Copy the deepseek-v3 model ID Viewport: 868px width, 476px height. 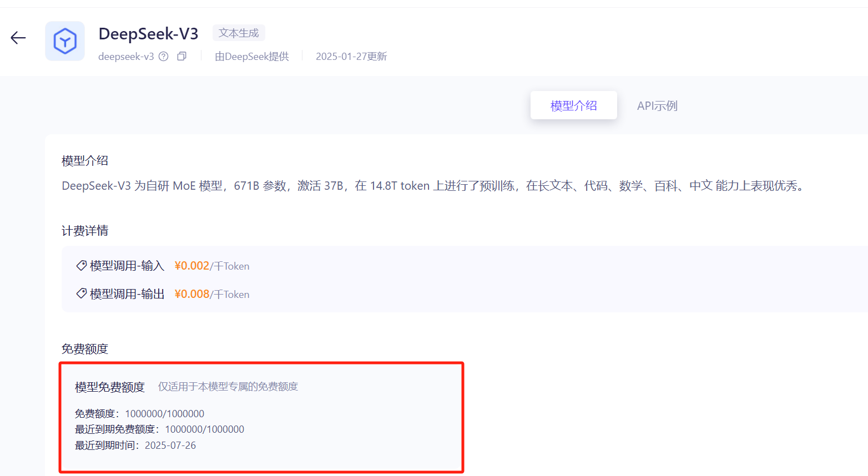pyautogui.click(x=181, y=56)
